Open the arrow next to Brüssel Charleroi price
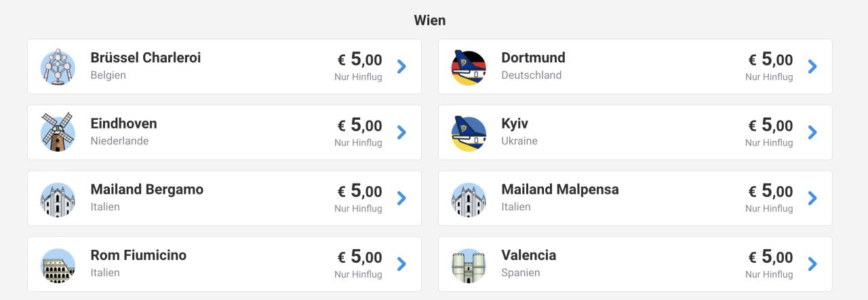The height and width of the screenshot is (300, 868). point(401,66)
